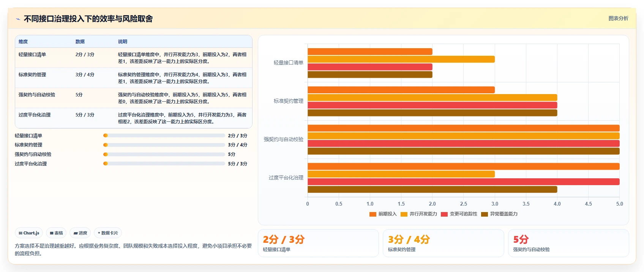Click the 维度 table column header
The width and height of the screenshot is (644, 272).
click(x=23, y=42)
